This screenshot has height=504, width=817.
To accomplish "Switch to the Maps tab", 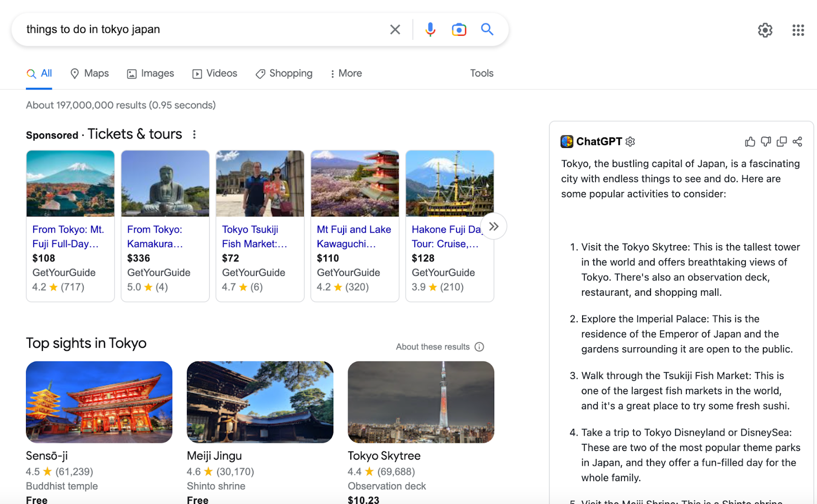I will [89, 74].
